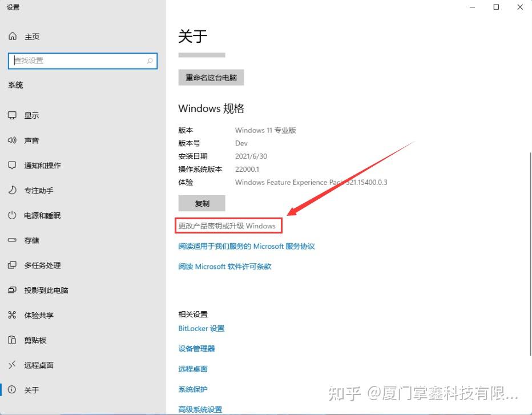Click the 相关设置 heading

[193, 314]
